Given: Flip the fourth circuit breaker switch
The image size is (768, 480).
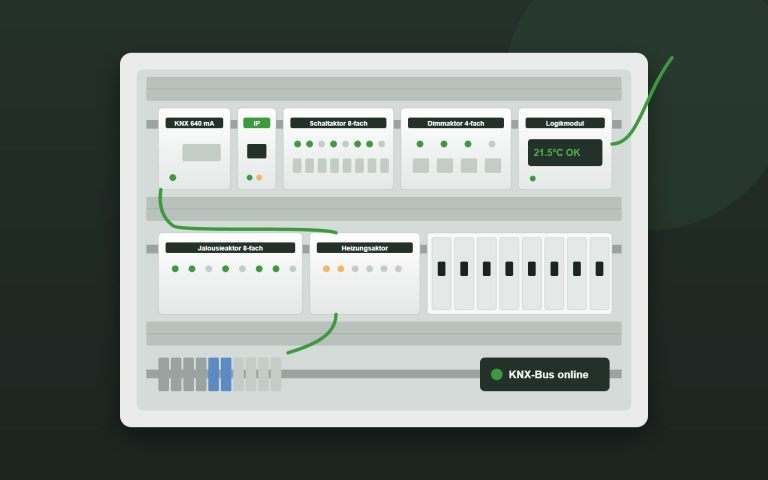Looking at the screenshot, I should 509,269.
